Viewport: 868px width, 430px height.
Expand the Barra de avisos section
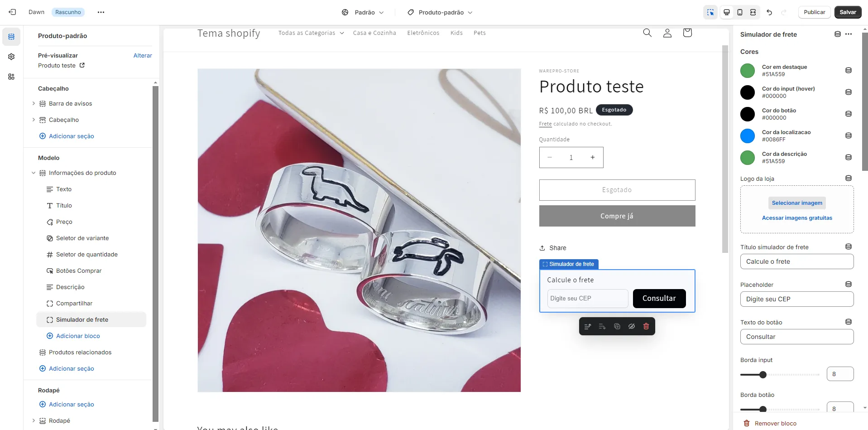pyautogui.click(x=34, y=104)
